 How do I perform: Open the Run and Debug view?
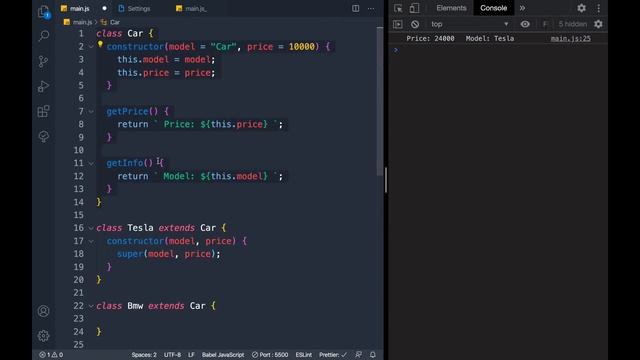(x=43, y=86)
